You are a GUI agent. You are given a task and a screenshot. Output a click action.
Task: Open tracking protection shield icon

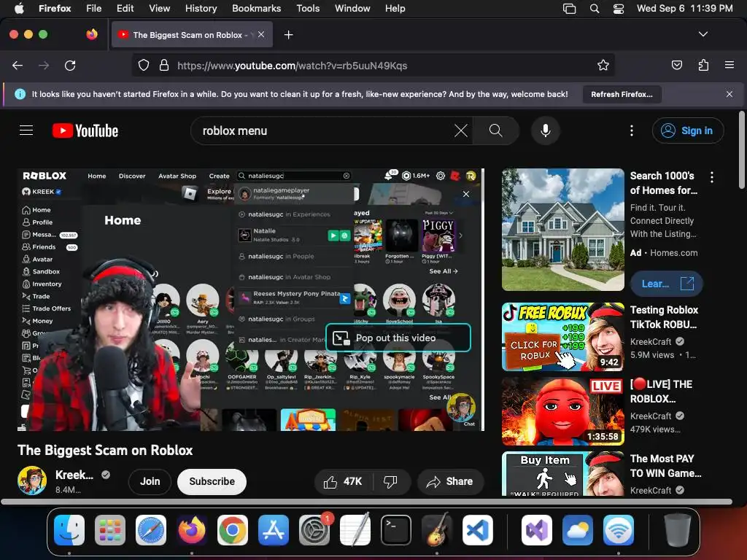[x=144, y=65]
